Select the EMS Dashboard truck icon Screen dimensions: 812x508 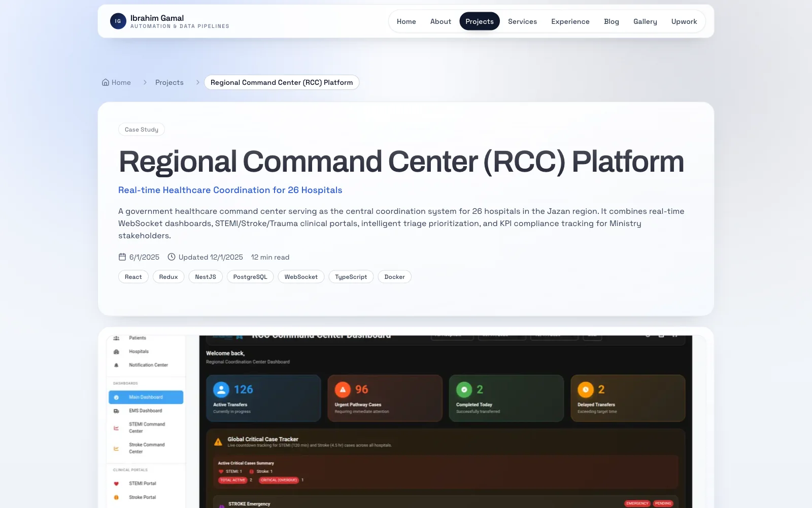(116, 410)
